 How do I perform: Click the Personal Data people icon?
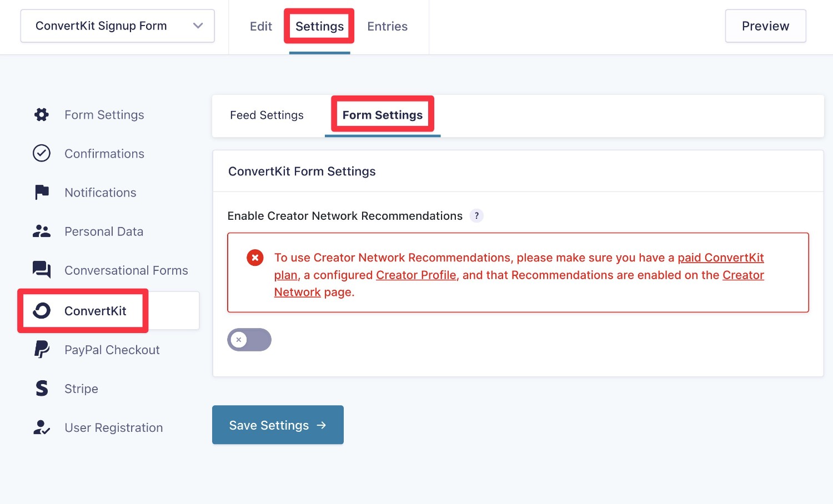point(42,231)
